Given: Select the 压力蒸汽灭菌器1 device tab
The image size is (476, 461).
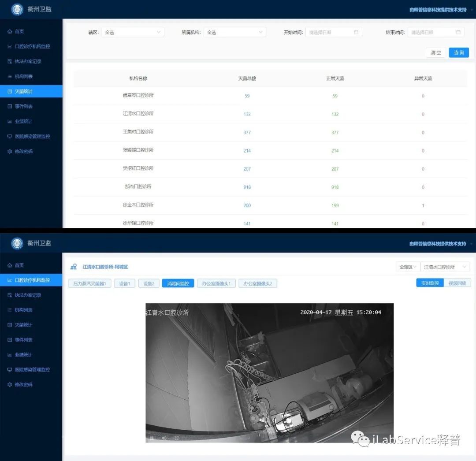Looking at the screenshot, I should tap(89, 283).
